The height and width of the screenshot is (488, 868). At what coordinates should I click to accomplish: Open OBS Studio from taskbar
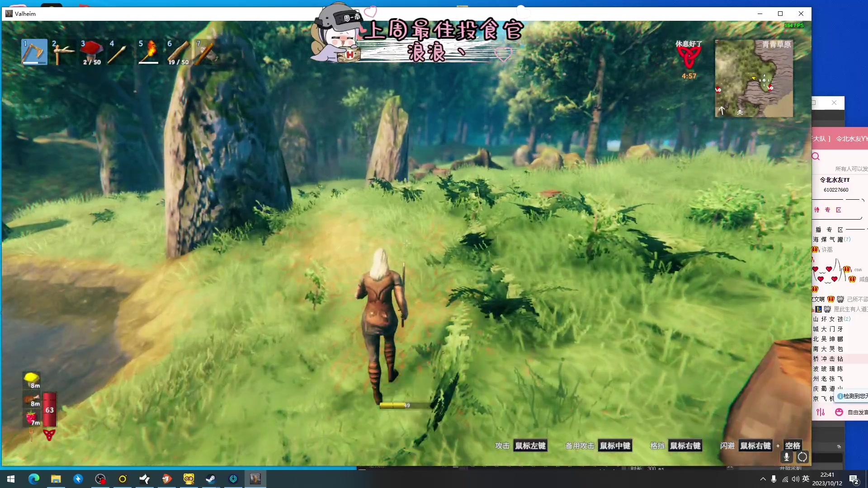point(100,479)
